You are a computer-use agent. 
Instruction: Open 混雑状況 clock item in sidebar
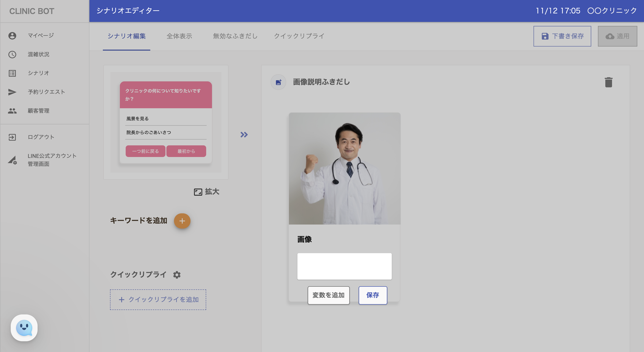point(38,54)
